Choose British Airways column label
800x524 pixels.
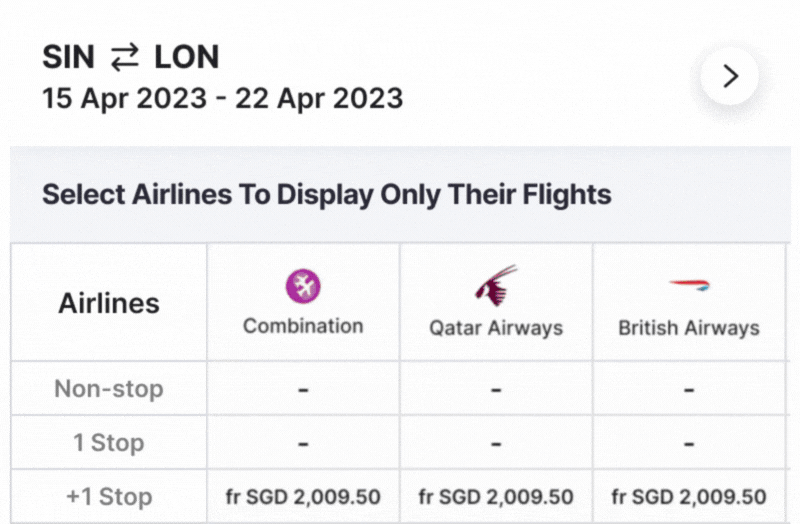click(x=689, y=328)
